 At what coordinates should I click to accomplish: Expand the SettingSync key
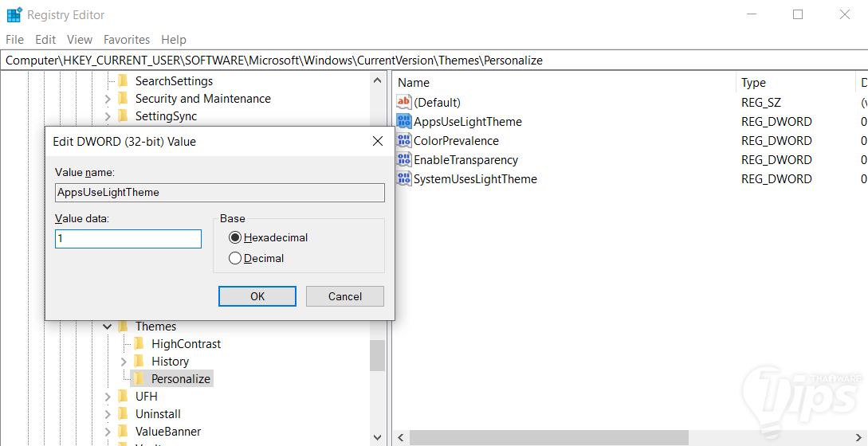[x=108, y=116]
